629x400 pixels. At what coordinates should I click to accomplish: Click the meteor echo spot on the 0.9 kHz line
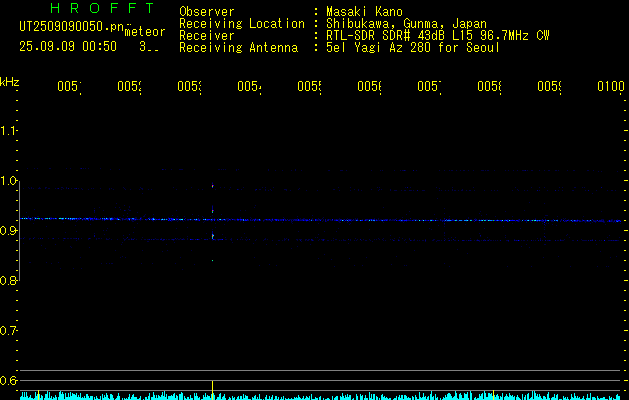click(x=213, y=236)
